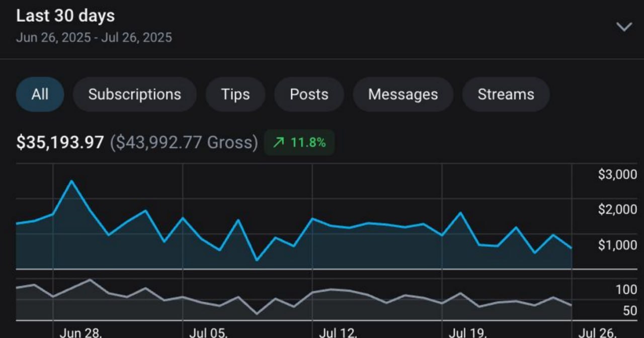Switch to the Subscriptions filter tab

[135, 94]
